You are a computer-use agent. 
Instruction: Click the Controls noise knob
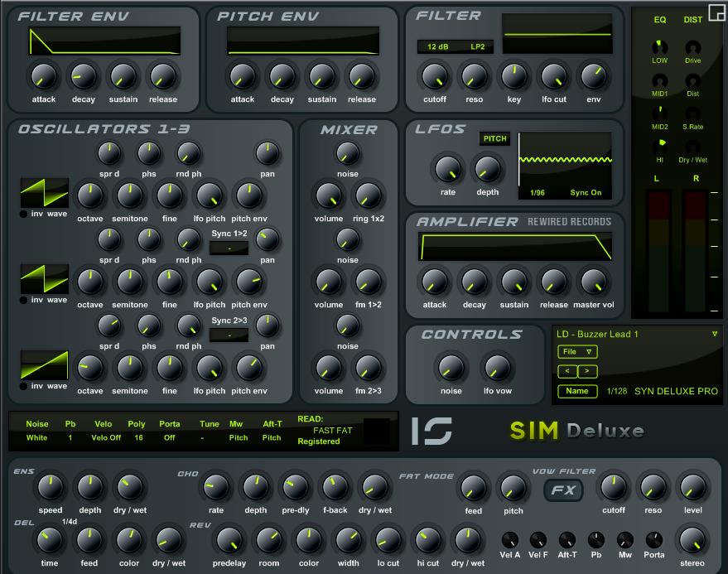tap(451, 369)
